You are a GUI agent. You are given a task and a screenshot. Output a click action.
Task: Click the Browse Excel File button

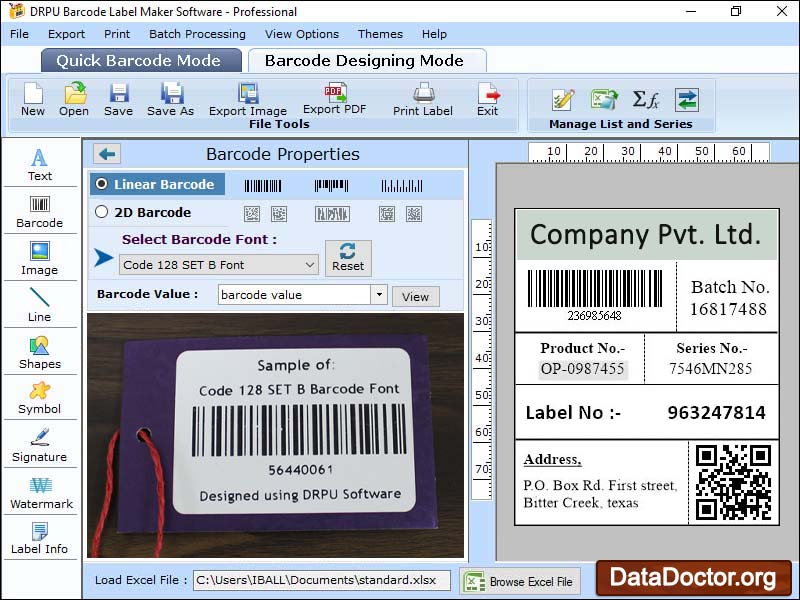[519, 581]
